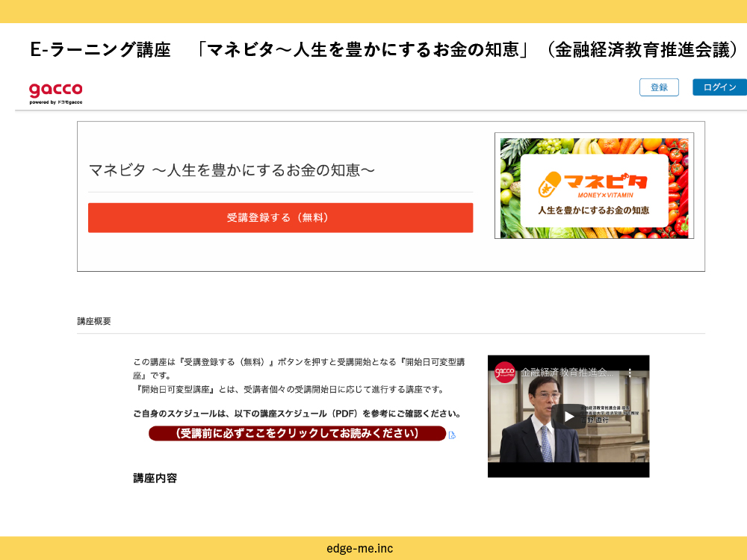Click the slide title E-ラーニング講座
Viewport: 747px width, 560px height.
click(x=100, y=49)
